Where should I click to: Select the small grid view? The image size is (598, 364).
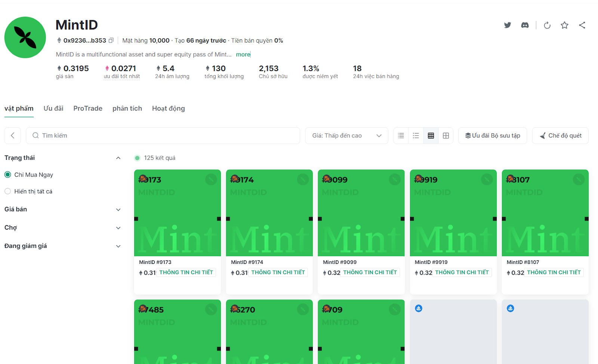tap(431, 136)
